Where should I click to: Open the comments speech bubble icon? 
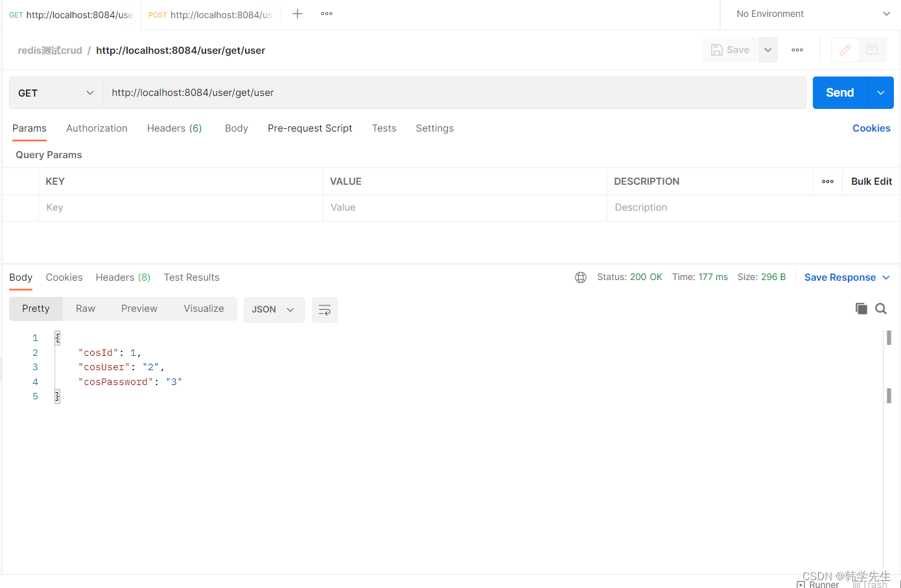(x=872, y=50)
